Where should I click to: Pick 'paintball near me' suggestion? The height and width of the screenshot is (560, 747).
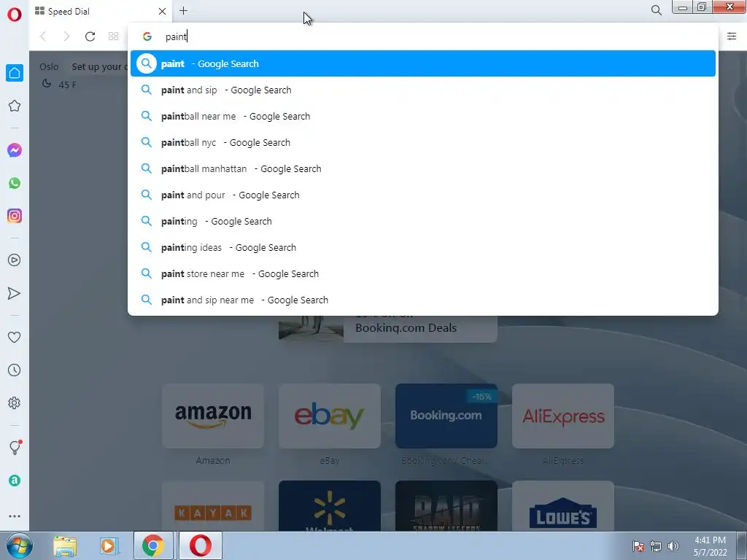coord(423,116)
